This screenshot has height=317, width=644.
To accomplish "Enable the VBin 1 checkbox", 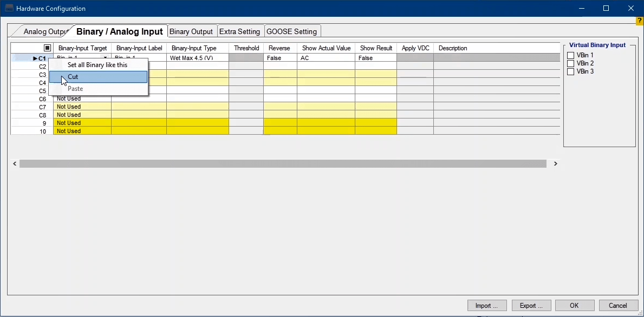I will point(570,56).
